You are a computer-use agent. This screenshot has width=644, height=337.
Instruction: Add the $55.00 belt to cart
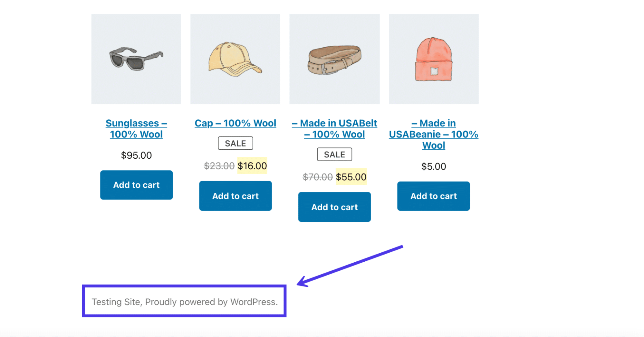point(334,207)
